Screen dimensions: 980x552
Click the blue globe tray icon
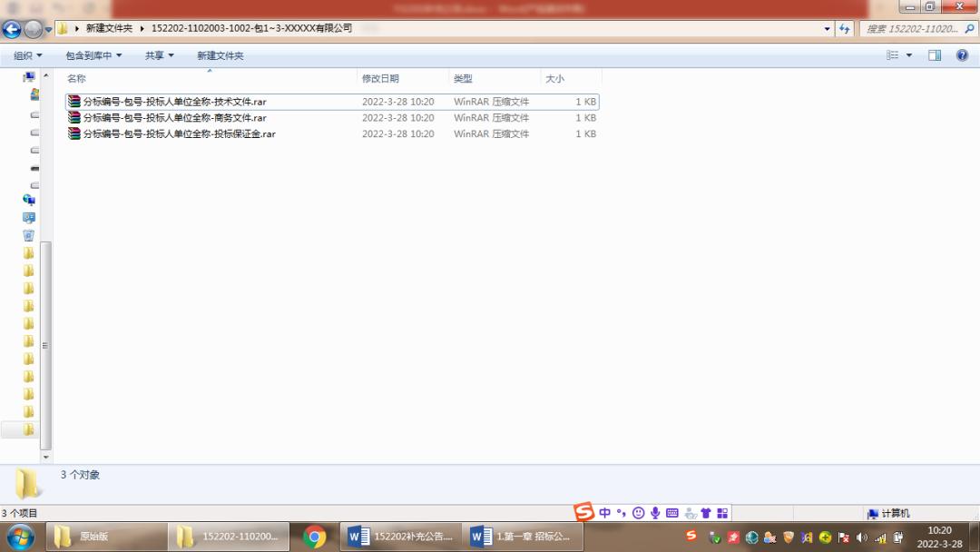[x=752, y=537]
